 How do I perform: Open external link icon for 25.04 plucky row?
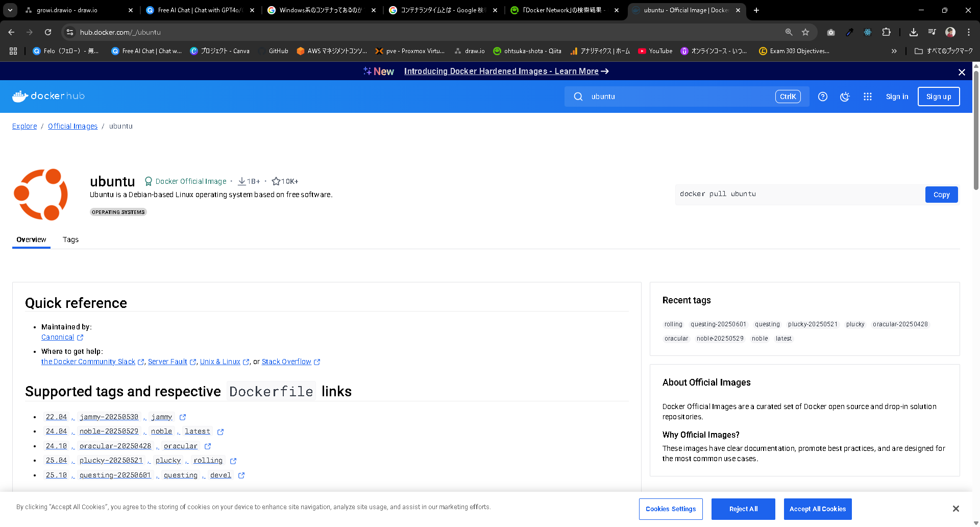click(233, 461)
